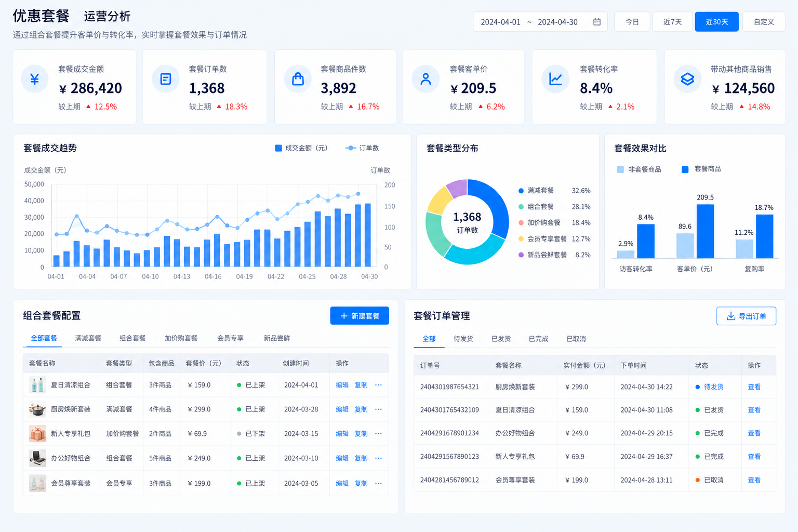Click 编辑 for 办公好物组合 row

point(342,458)
